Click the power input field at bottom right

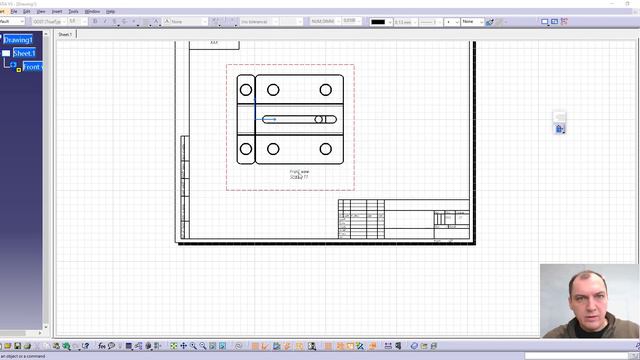pyautogui.click(x=577, y=356)
